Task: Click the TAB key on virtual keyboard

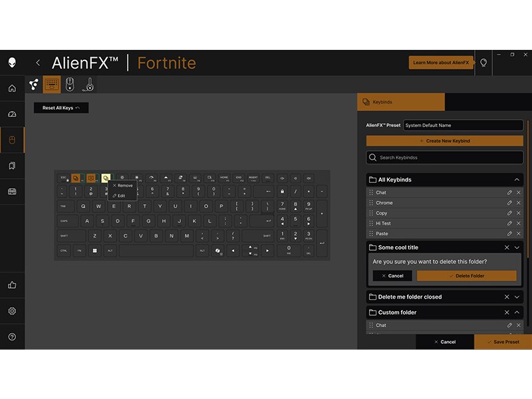Action: click(x=65, y=206)
